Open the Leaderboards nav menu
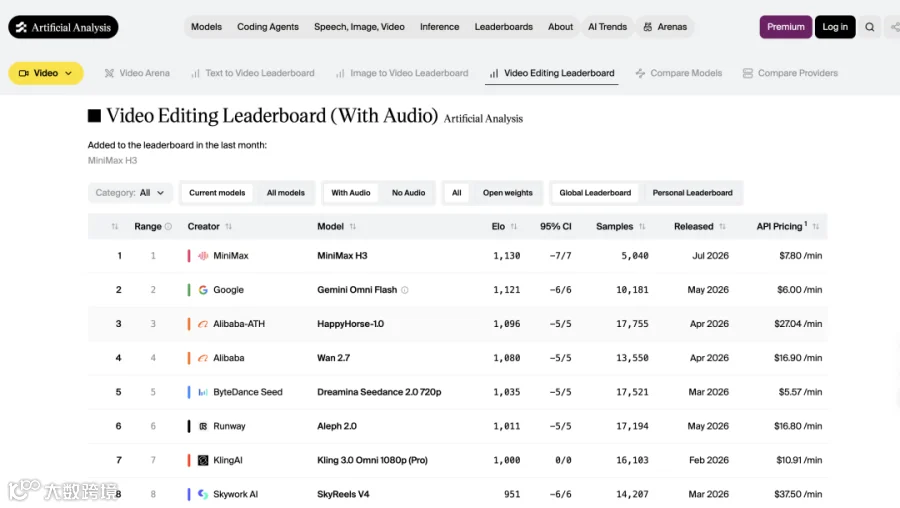Image resolution: width=900 pixels, height=508 pixels. pos(503,27)
